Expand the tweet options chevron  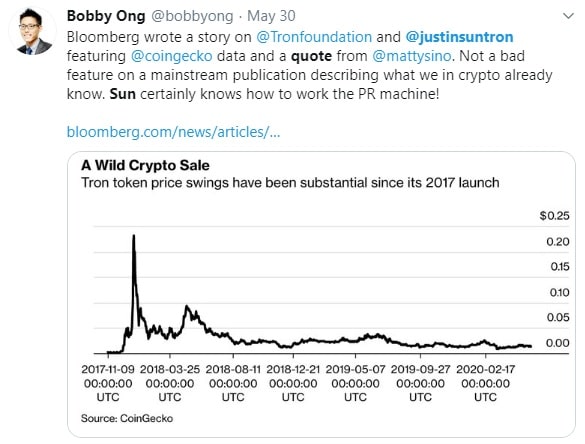click(568, 16)
